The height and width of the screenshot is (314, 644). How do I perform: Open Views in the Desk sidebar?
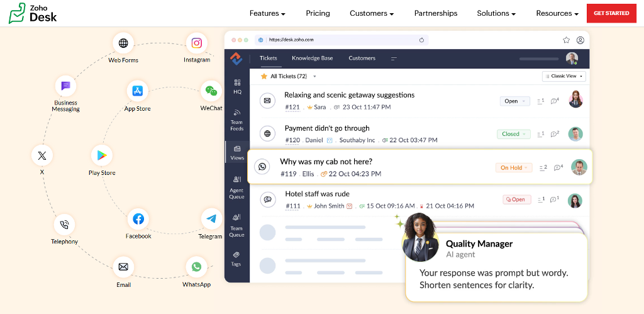point(237,152)
